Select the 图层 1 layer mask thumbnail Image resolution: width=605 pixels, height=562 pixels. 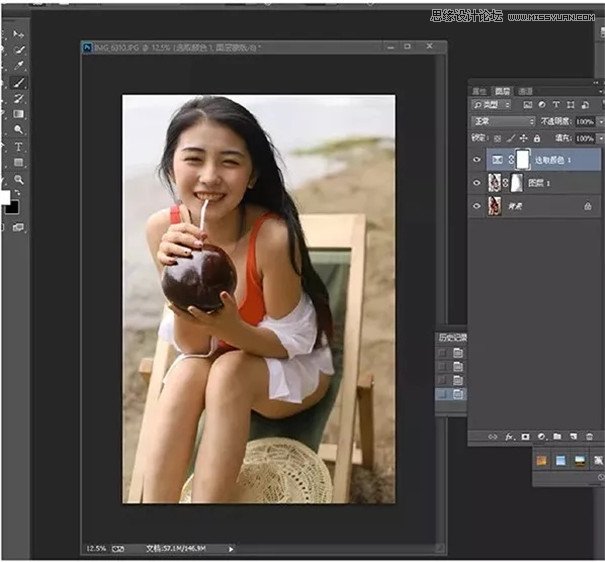(517, 182)
